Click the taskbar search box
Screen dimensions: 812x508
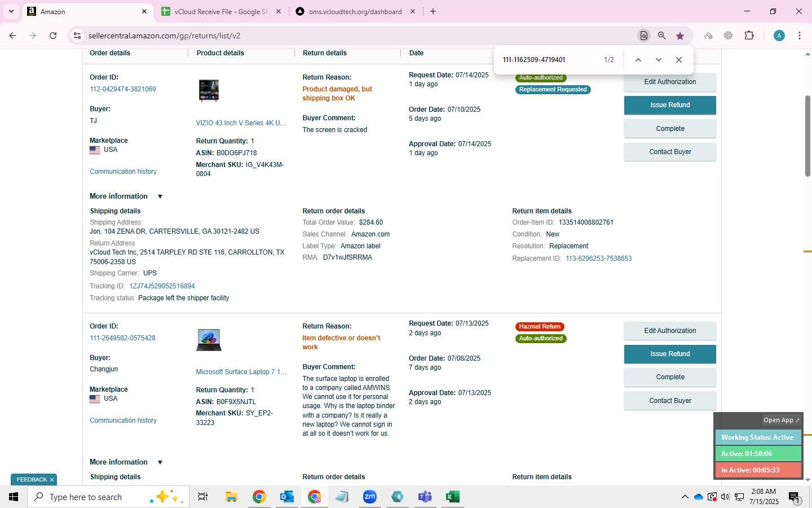(108, 497)
